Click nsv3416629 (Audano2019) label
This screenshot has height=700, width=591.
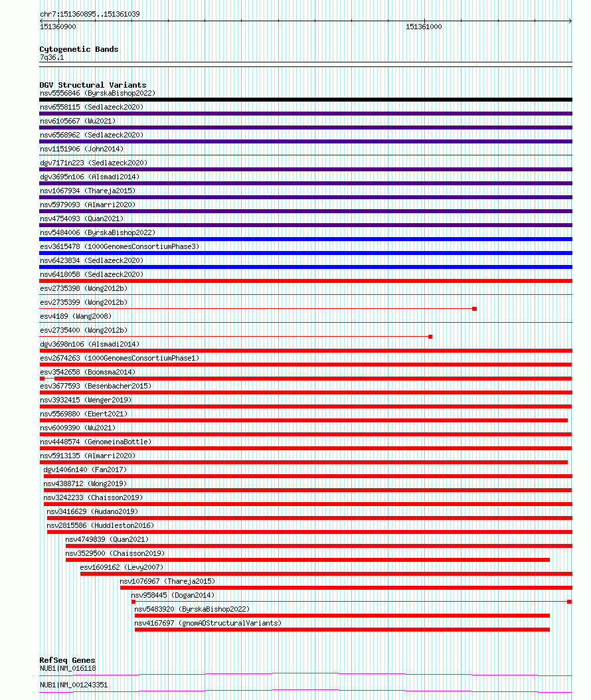click(92, 511)
